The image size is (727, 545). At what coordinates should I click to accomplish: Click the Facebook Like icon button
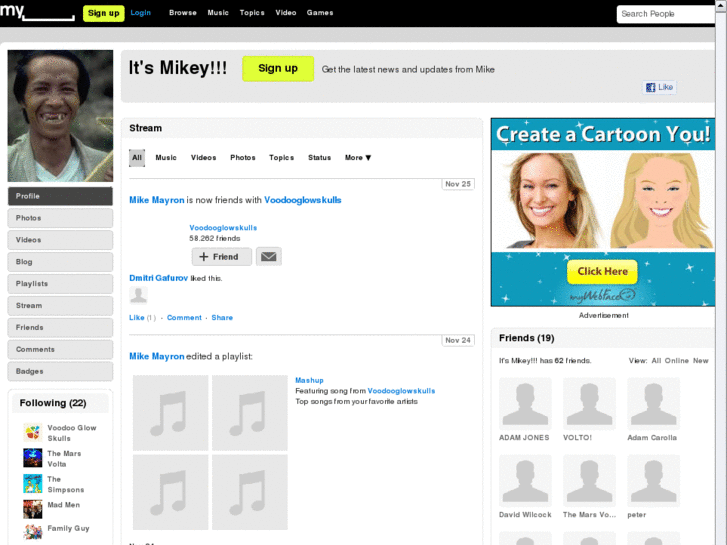click(659, 87)
